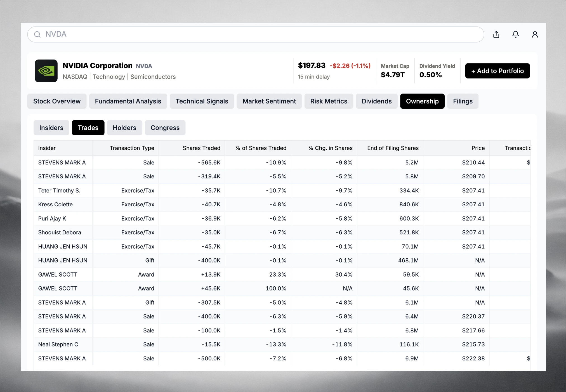Click Semiconductors industry label
Image resolution: width=566 pixels, height=392 pixels.
pyautogui.click(x=153, y=77)
